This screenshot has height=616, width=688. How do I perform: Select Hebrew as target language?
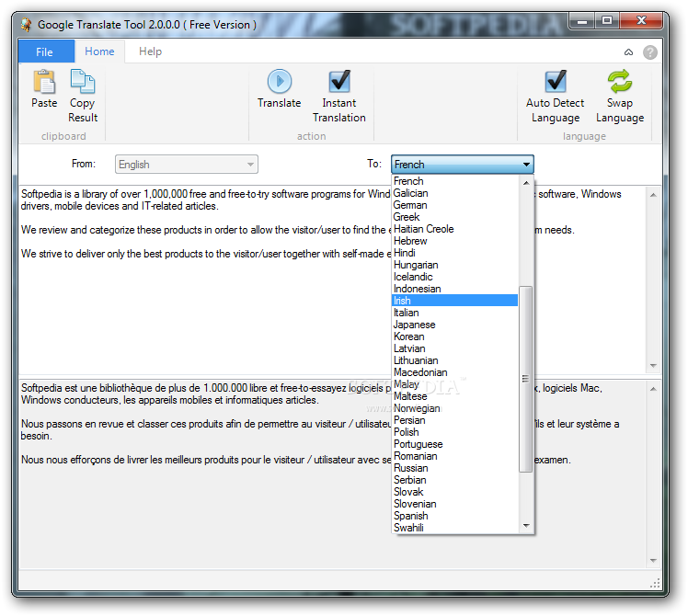(x=454, y=241)
